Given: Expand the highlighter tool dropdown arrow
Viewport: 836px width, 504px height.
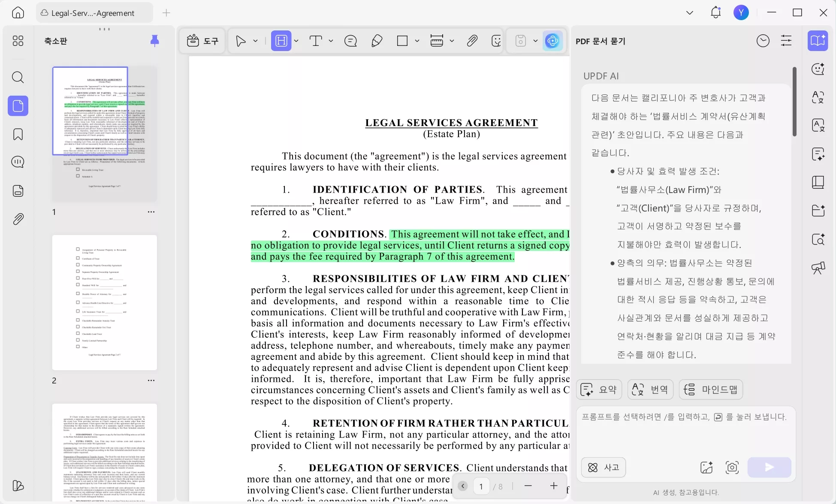Looking at the screenshot, I should pos(296,41).
